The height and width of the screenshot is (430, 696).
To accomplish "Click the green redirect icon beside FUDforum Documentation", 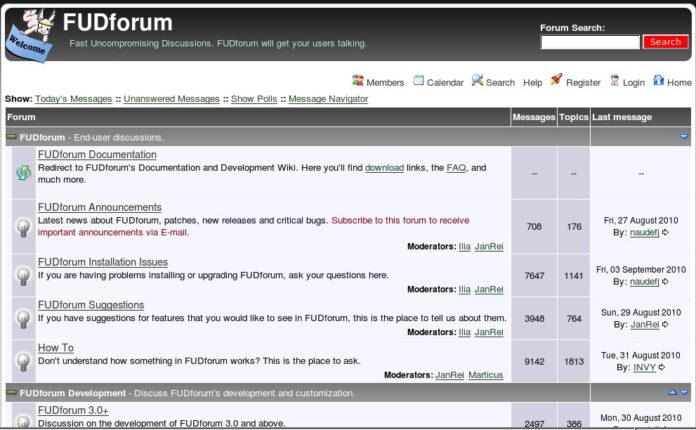I will [x=24, y=173].
